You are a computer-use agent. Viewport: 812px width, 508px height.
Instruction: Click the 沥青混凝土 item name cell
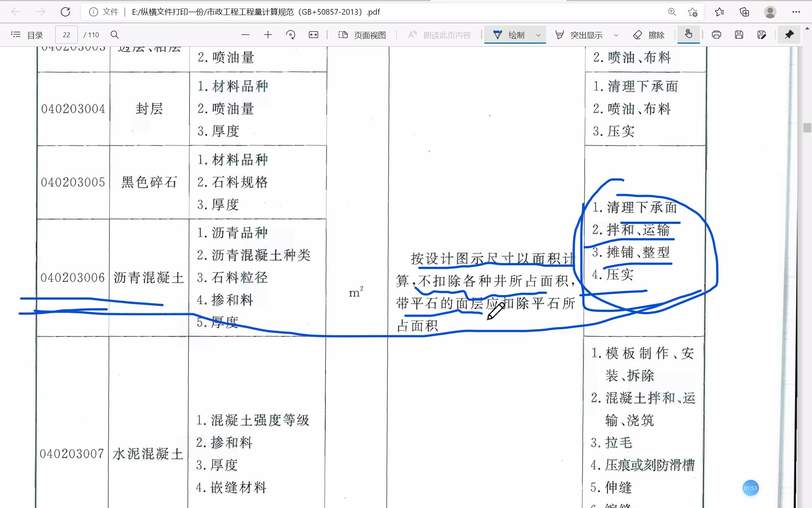click(x=149, y=278)
